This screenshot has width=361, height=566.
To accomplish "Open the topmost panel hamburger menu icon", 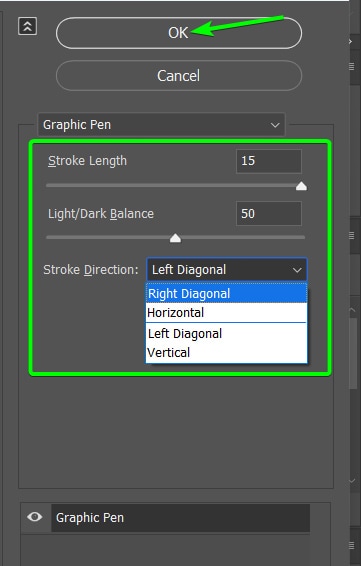I will (x=352, y=66).
